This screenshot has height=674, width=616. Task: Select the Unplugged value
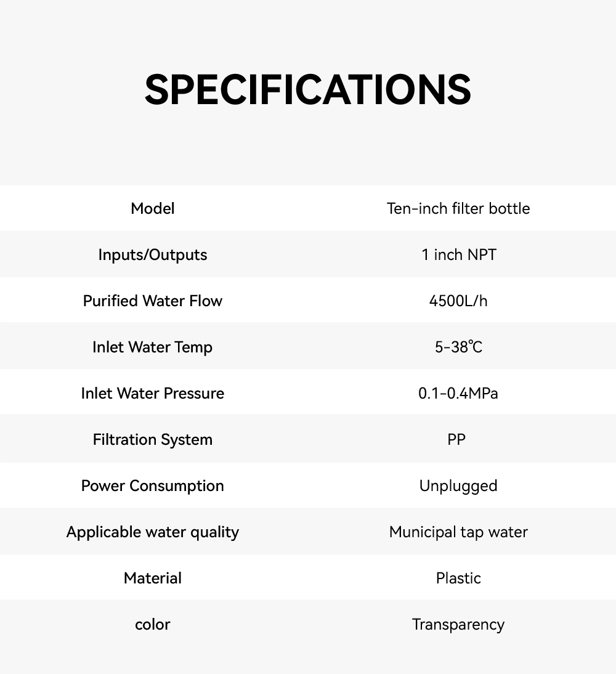tap(458, 486)
